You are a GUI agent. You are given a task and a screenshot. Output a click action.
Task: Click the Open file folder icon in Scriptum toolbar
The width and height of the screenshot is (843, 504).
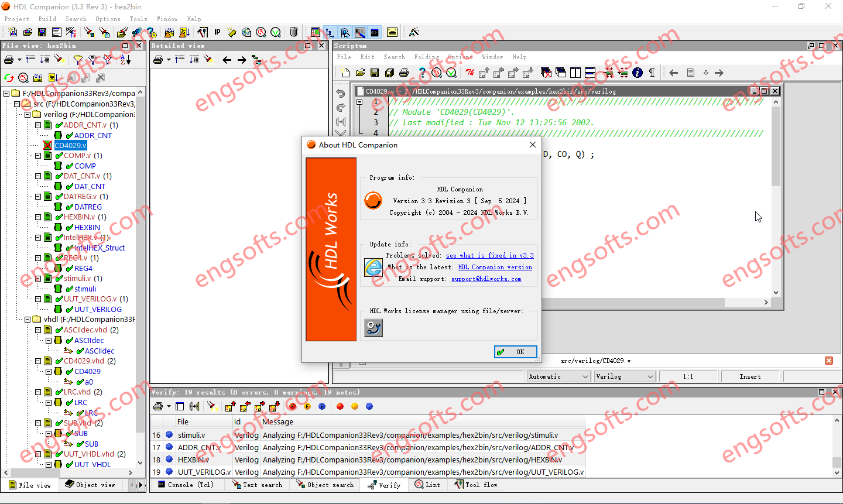[360, 73]
